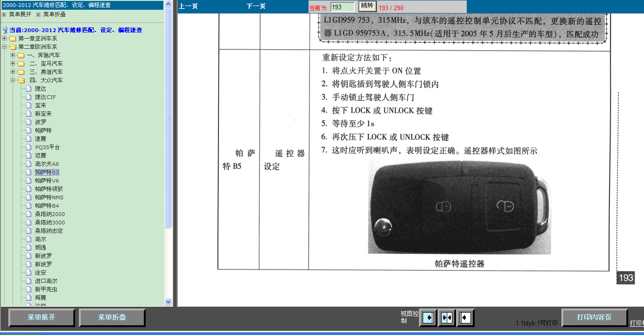This screenshot has width=644, height=335.
Task: Click the 打印内容页 print button
Action: [x=594, y=318]
